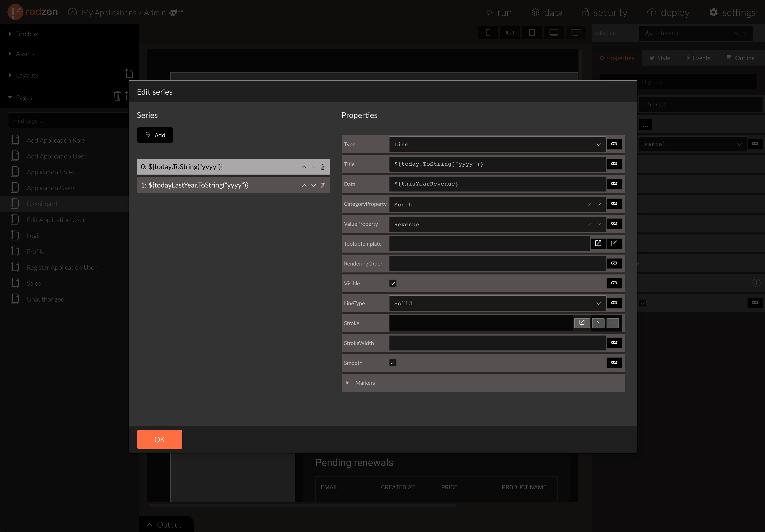The image size is (765, 532).
Task: Move series 0 up with arrow
Action: tap(304, 167)
